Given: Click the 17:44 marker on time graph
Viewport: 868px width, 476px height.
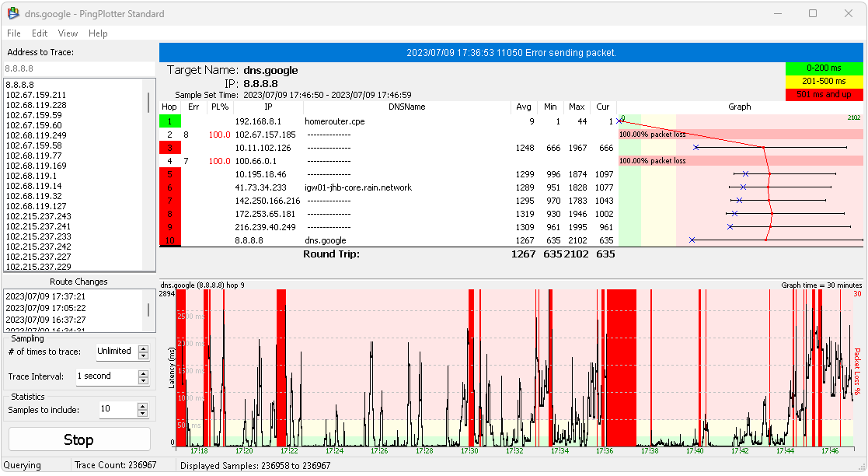Looking at the screenshot, I should 785,451.
